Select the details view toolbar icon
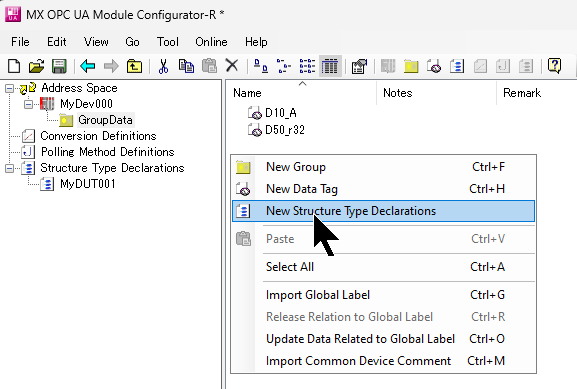The width and height of the screenshot is (577, 389). pos(330,66)
